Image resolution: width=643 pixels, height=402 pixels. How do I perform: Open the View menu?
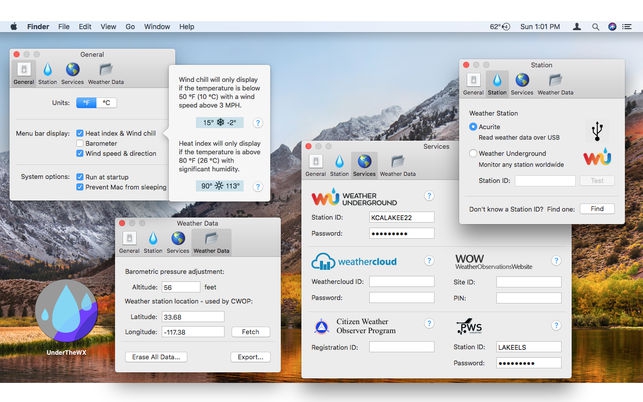108,27
